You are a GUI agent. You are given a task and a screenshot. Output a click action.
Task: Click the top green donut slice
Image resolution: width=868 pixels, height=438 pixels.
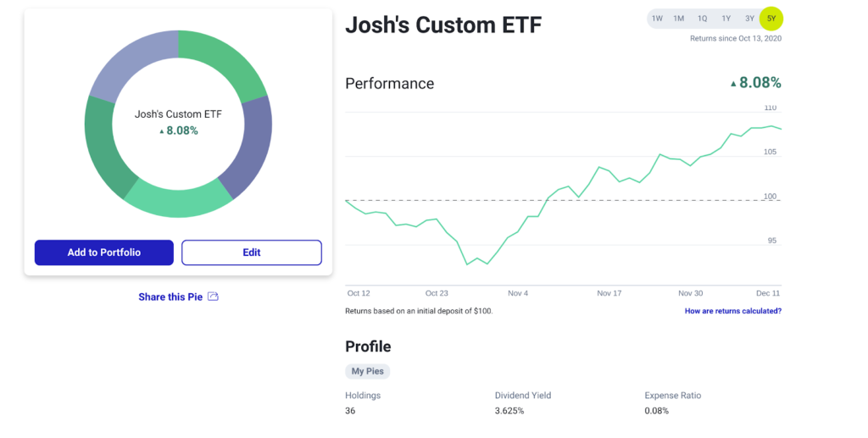coord(222,58)
